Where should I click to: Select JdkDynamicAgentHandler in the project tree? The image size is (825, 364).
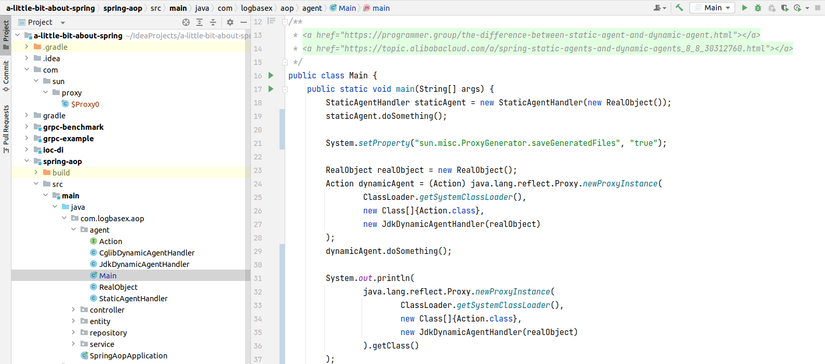[139, 264]
